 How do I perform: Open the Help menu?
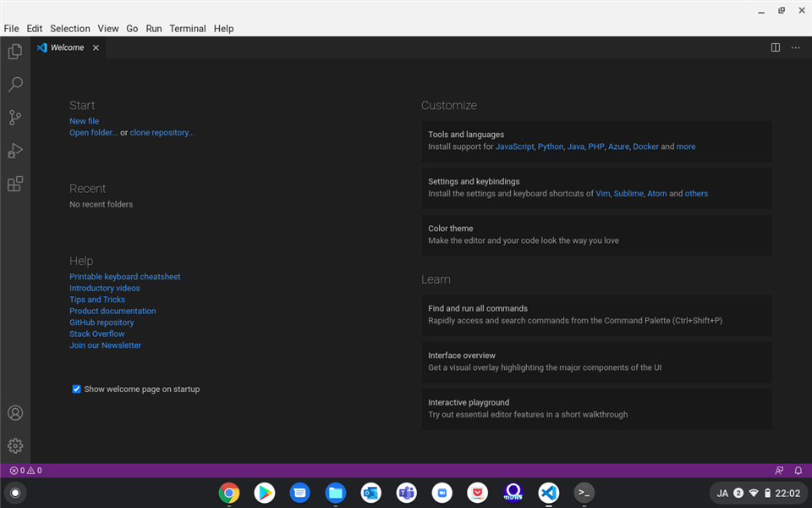click(223, 29)
